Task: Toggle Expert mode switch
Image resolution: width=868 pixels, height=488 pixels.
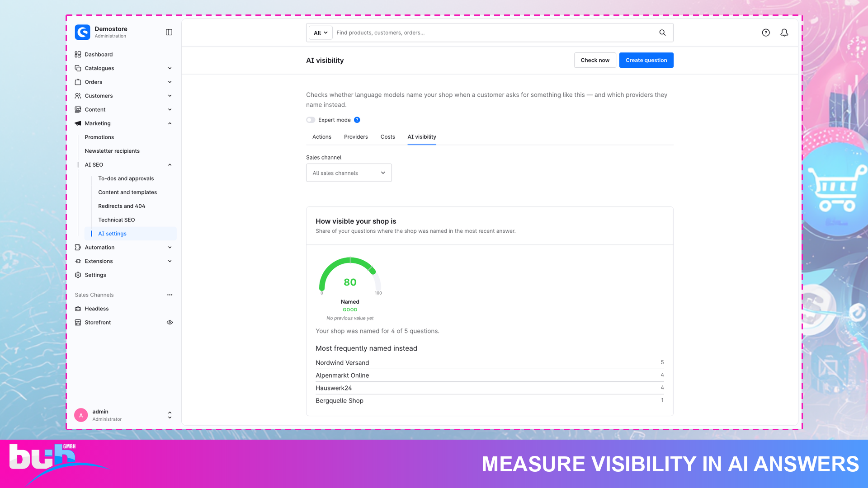Action: pyautogui.click(x=311, y=120)
